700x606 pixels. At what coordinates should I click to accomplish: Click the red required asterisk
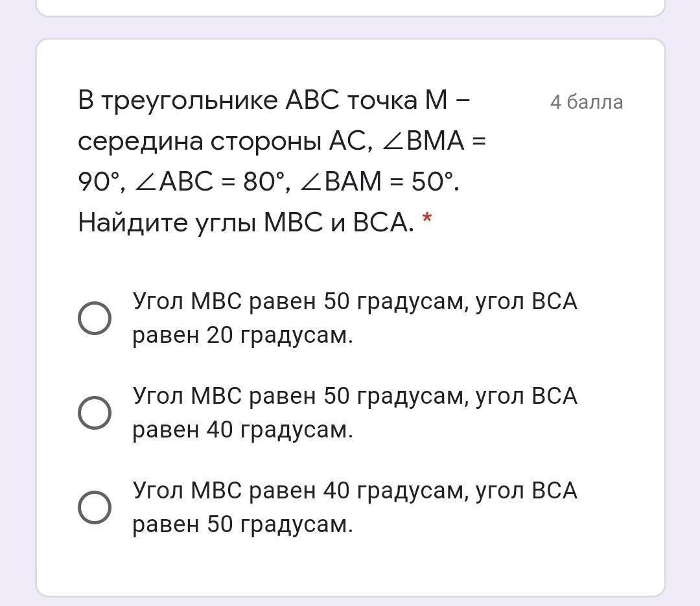pos(426,219)
